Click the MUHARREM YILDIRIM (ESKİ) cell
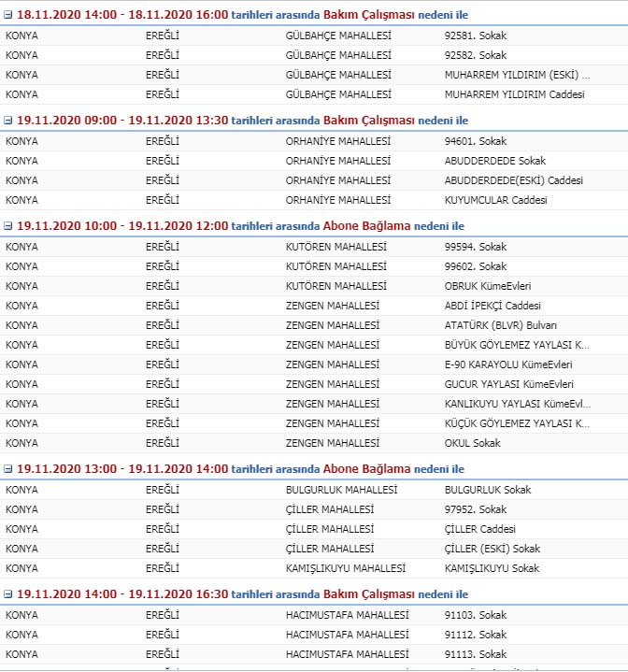628x672 pixels. click(x=517, y=75)
